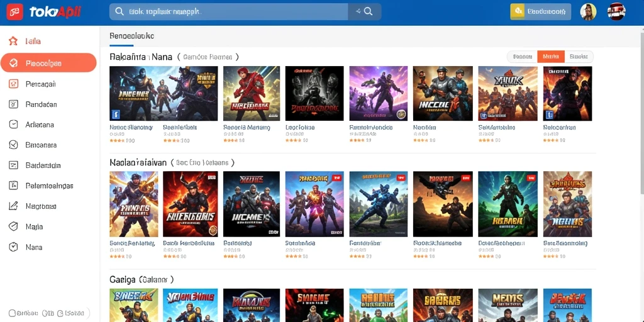This screenshot has width=644, height=322.
Task: Open the armored soldiers thumbnail, sixth in the first row
Action: pyautogui.click(x=443, y=93)
